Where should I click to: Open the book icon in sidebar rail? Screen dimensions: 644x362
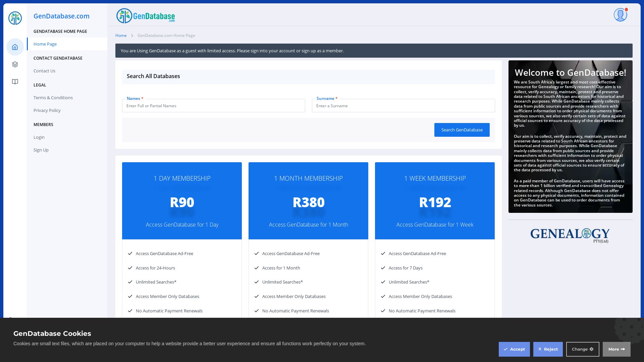click(15, 82)
